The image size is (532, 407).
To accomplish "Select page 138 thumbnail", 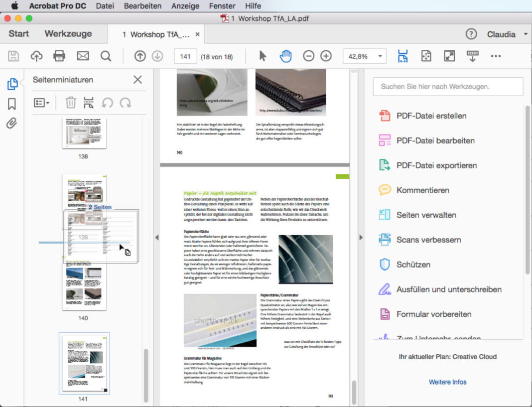I will click(84, 133).
